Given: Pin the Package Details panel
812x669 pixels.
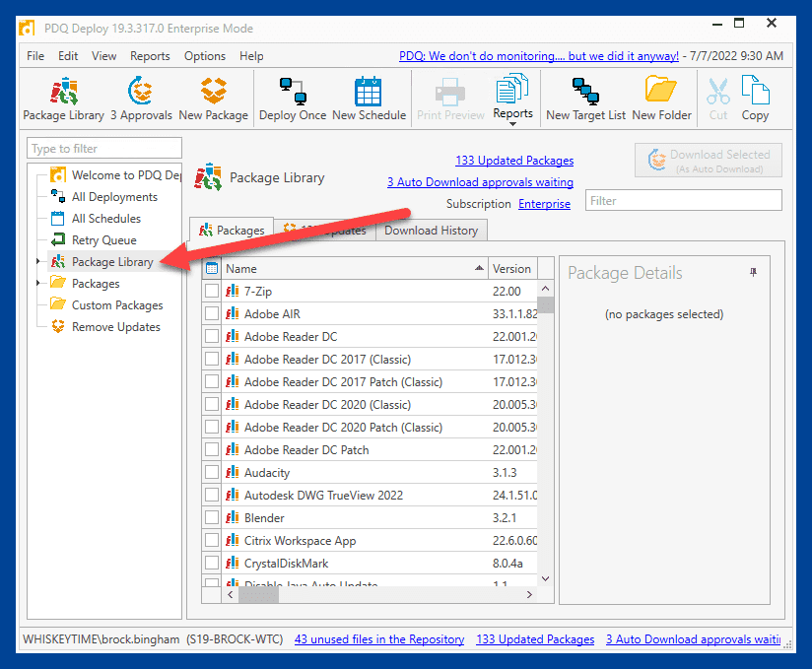Looking at the screenshot, I should pos(754,272).
